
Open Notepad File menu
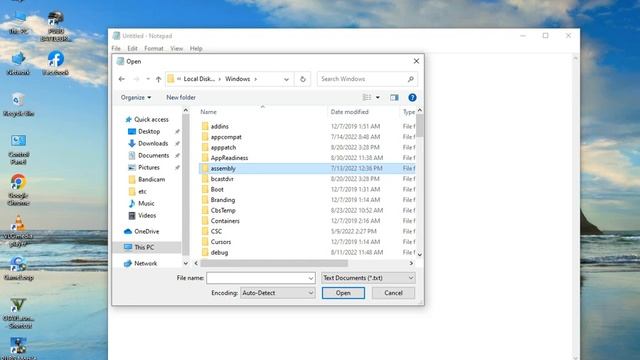pos(116,49)
